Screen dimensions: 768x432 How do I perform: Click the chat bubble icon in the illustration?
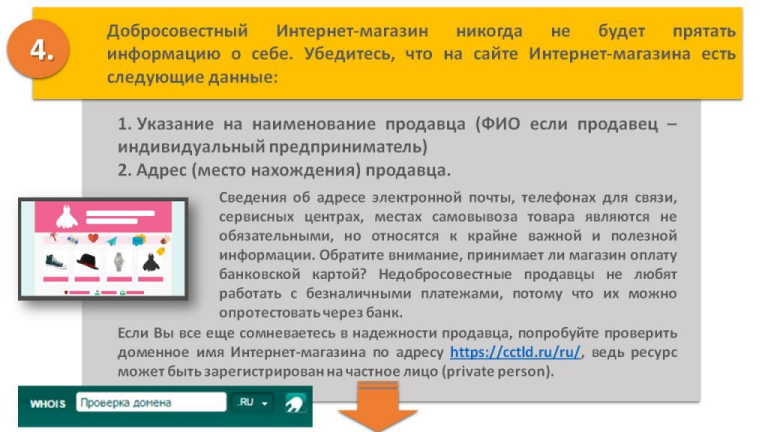(x=139, y=240)
